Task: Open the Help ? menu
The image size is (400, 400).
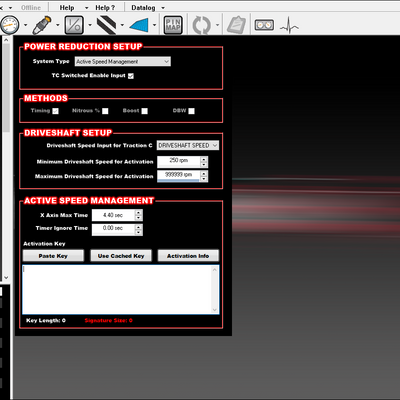Action: 105,7
